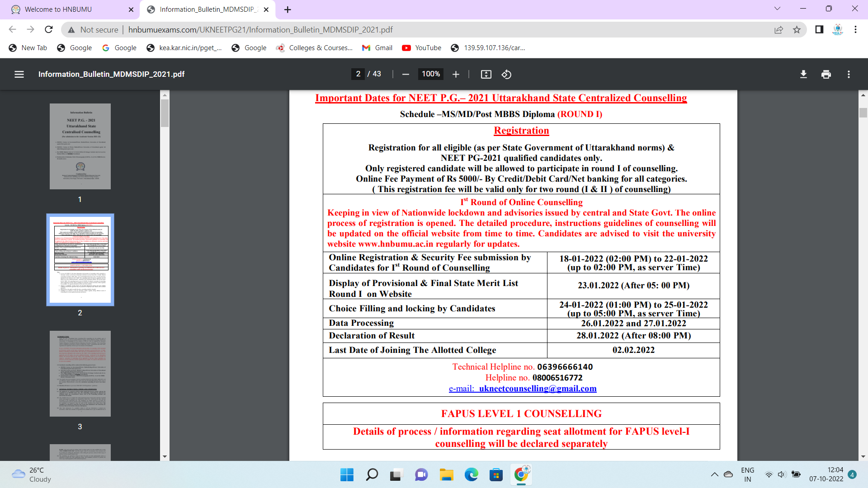
Task: Open Teams Chat from taskbar
Action: coord(421,474)
